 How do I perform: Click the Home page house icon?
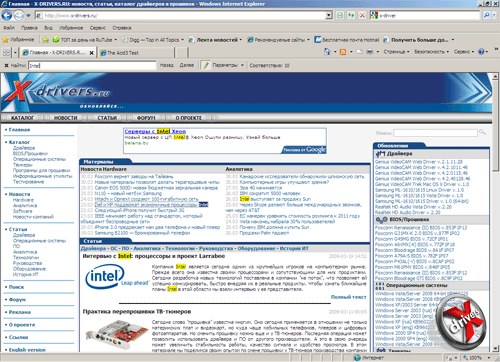pos(327,52)
